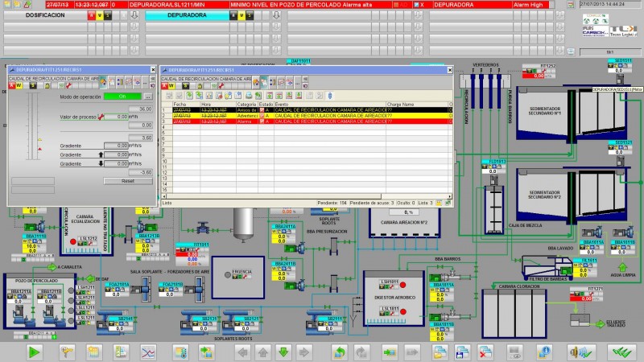Click the EMGENCIA indicator box
This screenshot has width=644, height=362.
coord(237,278)
